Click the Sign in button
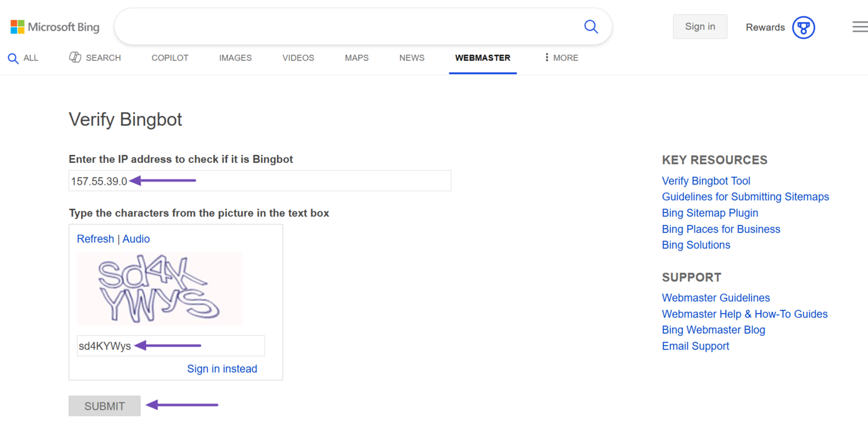 tap(700, 27)
